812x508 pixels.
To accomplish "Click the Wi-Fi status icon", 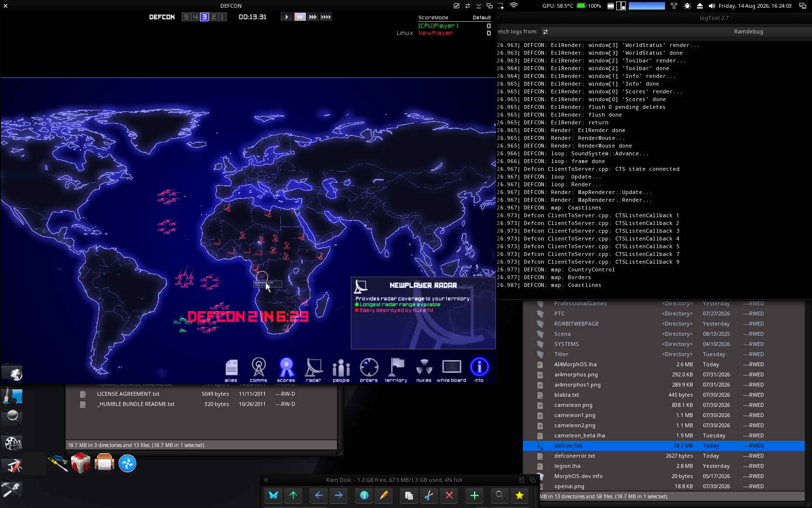I will pos(514,6).
